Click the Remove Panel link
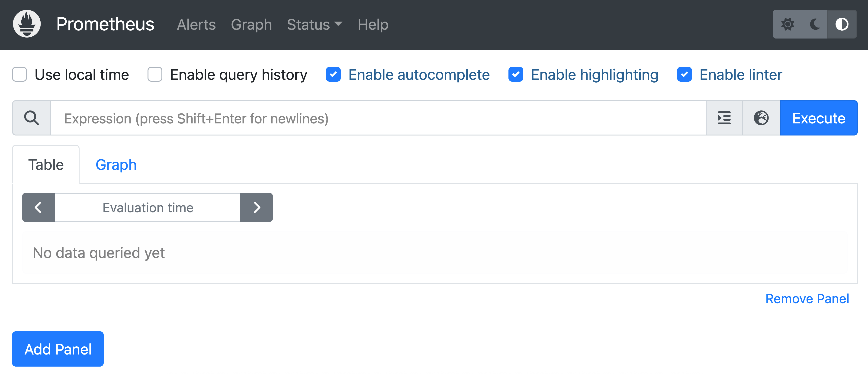Viewport: 868px width, 374px height. [x=807, y=299]
